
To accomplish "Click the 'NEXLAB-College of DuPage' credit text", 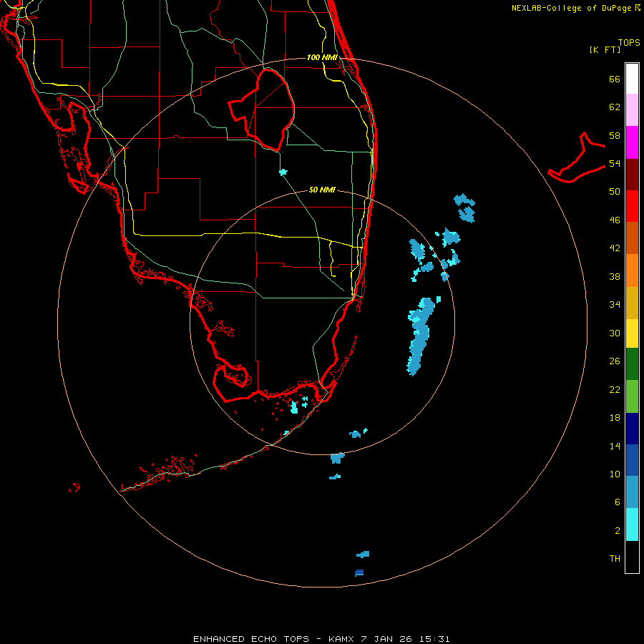I will 571,8.
